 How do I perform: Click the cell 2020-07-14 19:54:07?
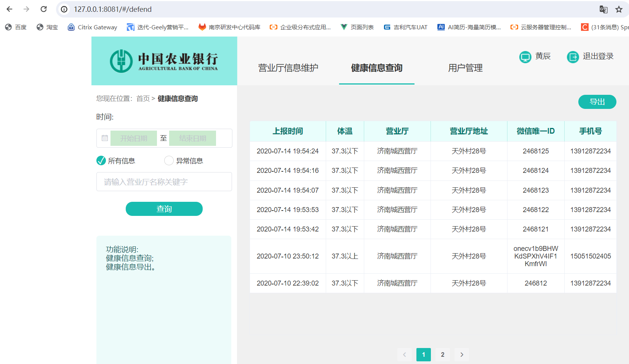[x=288, y=190]
